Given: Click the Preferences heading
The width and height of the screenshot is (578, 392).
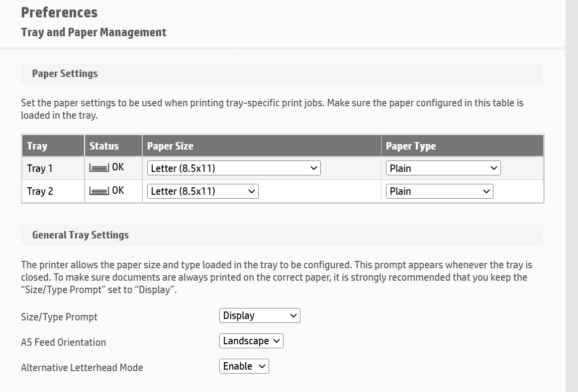Looking at the screenshot, I should pyautogui.click(x=59, y=12).
